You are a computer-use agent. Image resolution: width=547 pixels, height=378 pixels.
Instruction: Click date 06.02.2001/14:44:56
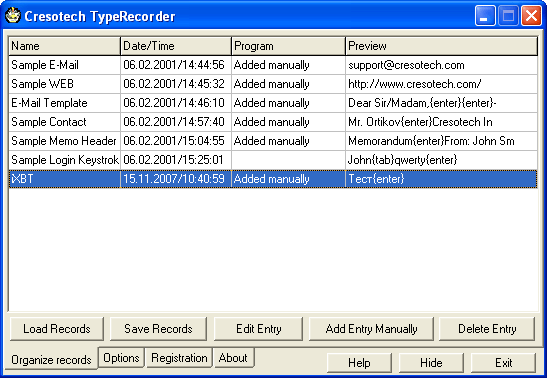pos(174,65)
